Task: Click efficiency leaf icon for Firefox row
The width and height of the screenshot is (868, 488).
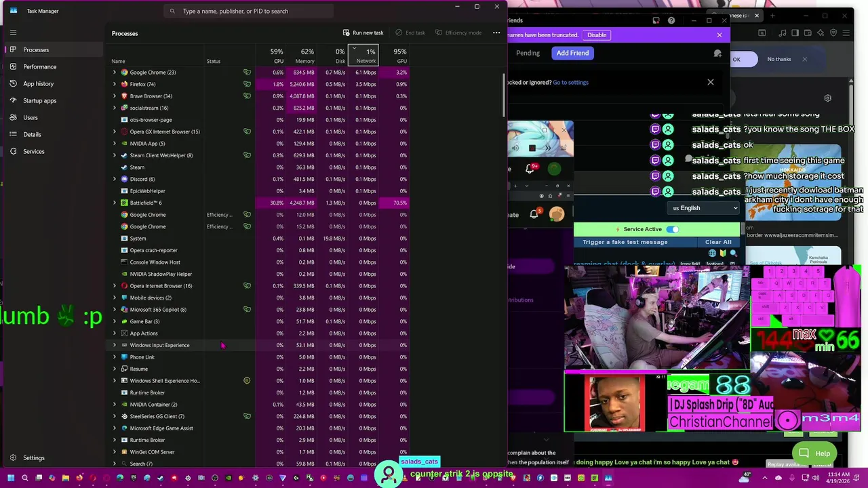Action: 247,84
